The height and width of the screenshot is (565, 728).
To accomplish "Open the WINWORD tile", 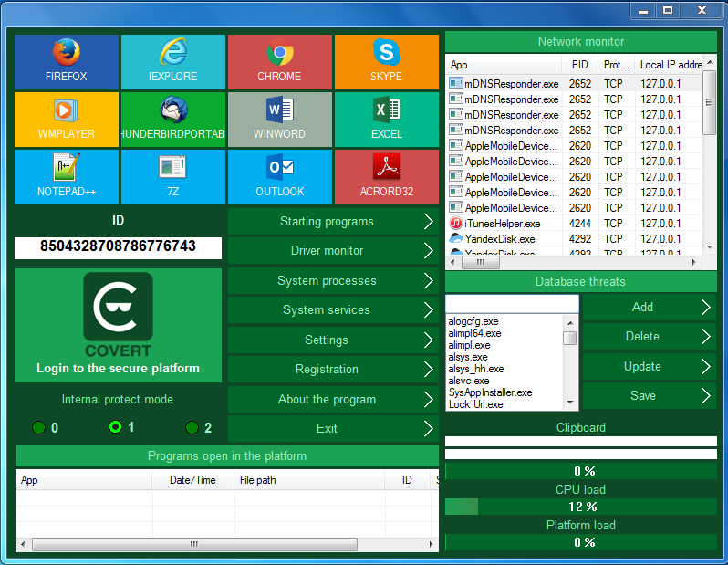I will click(280, 119).
